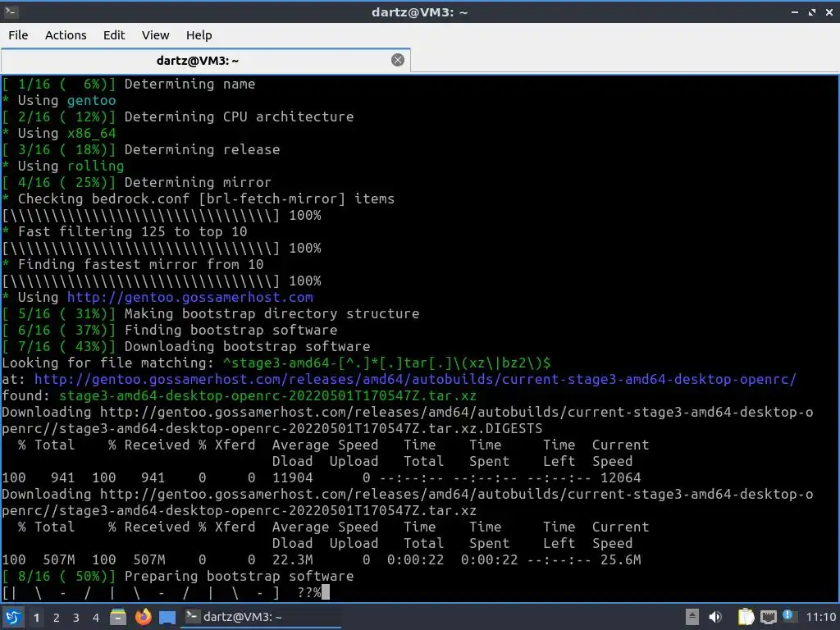Click the current-stage3-amd64-desktop-openrc releases URL
840x630 pixels.
(x=415, y=379)
